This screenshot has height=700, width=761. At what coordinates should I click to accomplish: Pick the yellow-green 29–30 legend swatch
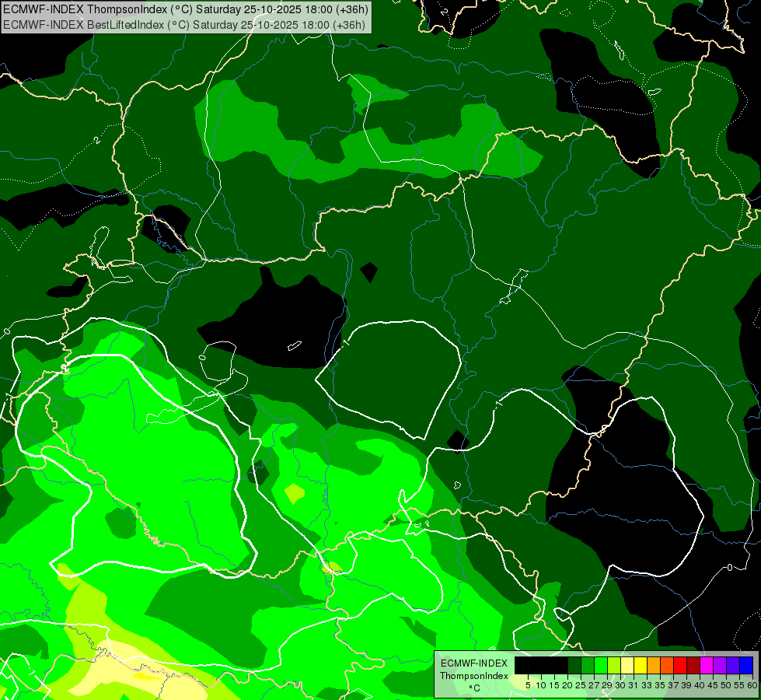point(614,665)
